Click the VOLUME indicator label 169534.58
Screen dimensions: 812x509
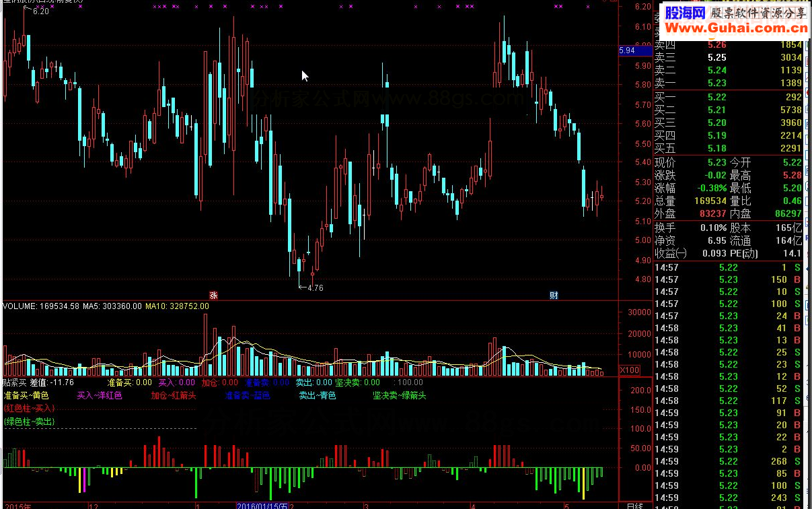[41, 306]
